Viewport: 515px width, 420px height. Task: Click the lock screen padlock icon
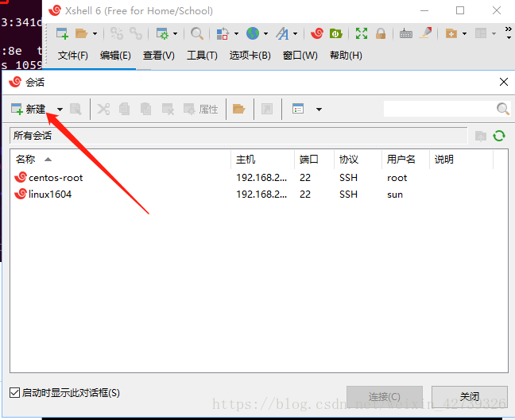(381, 33)
